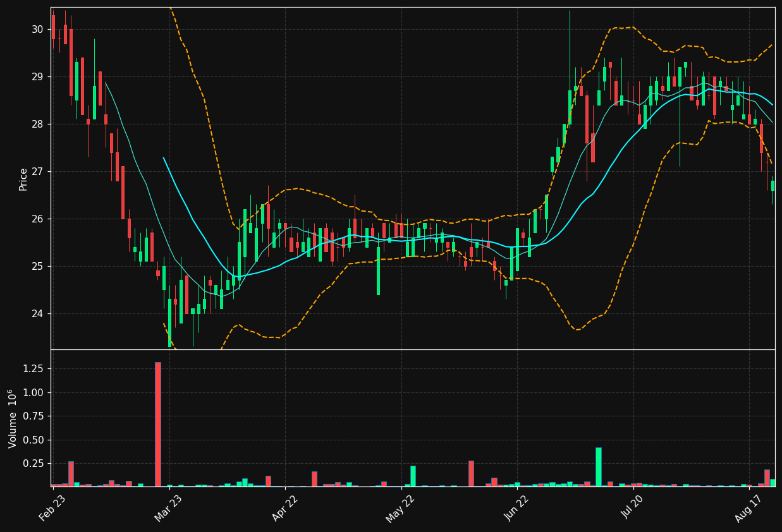
Task: Click the 27 price axis label
Action: (37, 172)
